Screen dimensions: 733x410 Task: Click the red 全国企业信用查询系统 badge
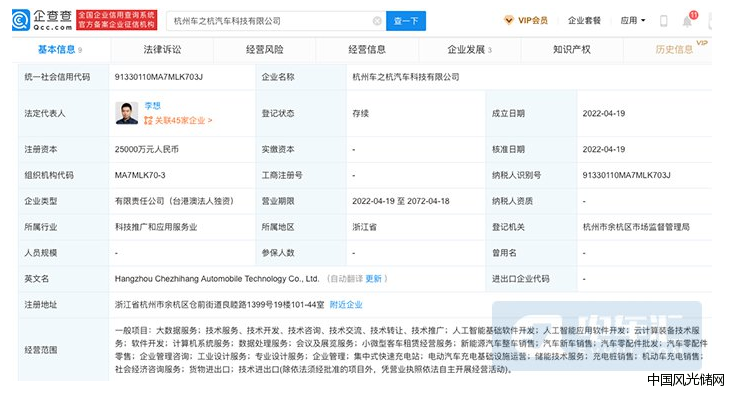[x=116, y=21]
